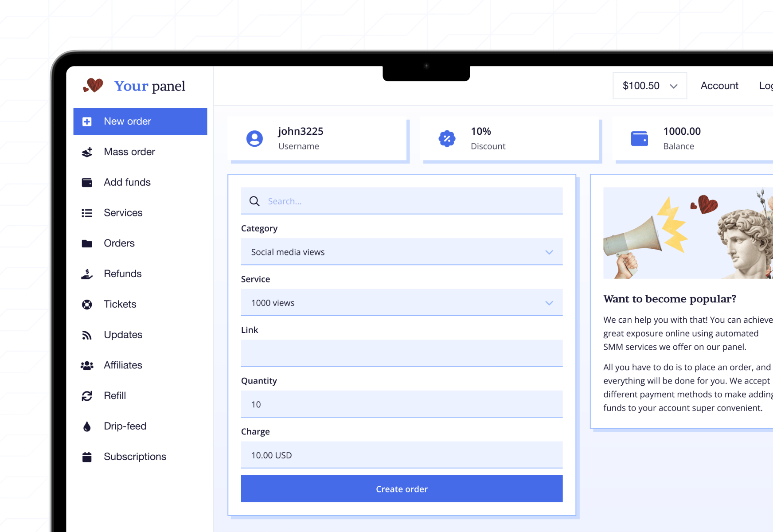Expand the $100.50 balance dropdown
The height and width of the screenshot is (532, 773).
[x=649, y=86]
